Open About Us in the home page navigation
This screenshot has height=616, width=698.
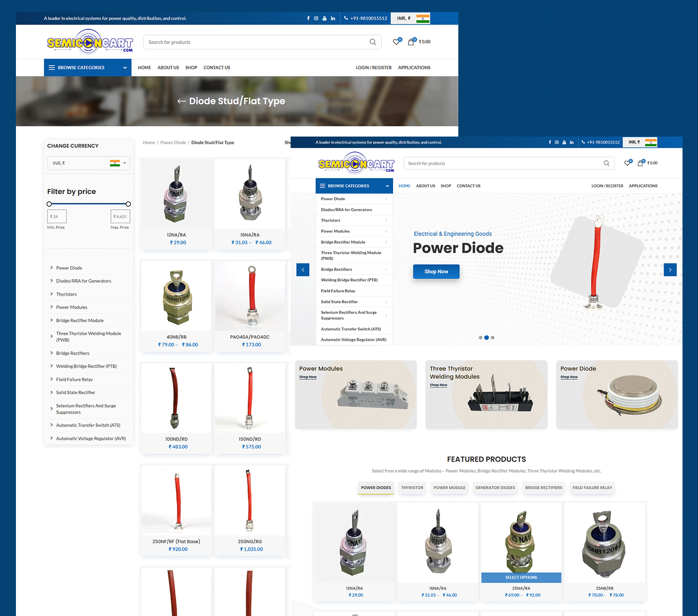[x=425, y=186]
